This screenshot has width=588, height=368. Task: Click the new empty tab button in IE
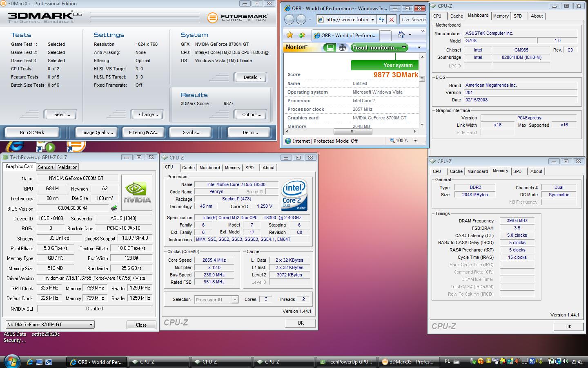coord(385,35)
